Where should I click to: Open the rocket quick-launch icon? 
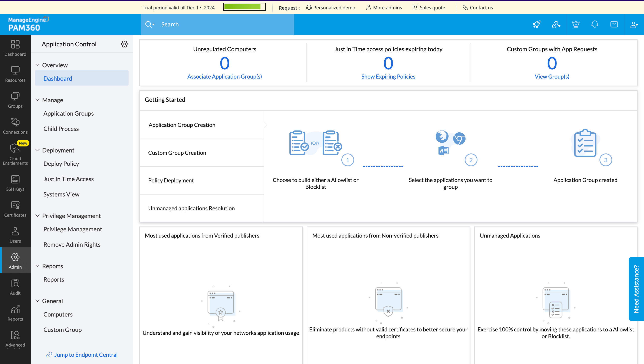(x=536, y=24)
